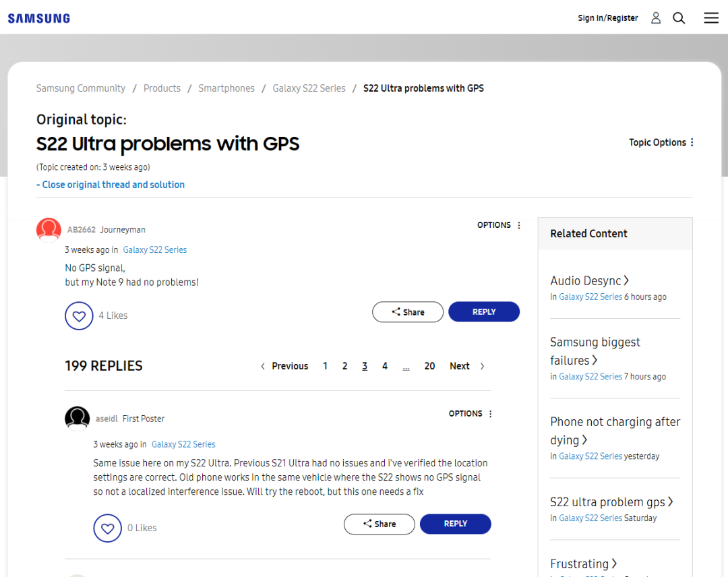Screen dimensions: 728x577
Task: Open Galaxy S22 Series link in AB2662's post
Action: coord(154,249)
